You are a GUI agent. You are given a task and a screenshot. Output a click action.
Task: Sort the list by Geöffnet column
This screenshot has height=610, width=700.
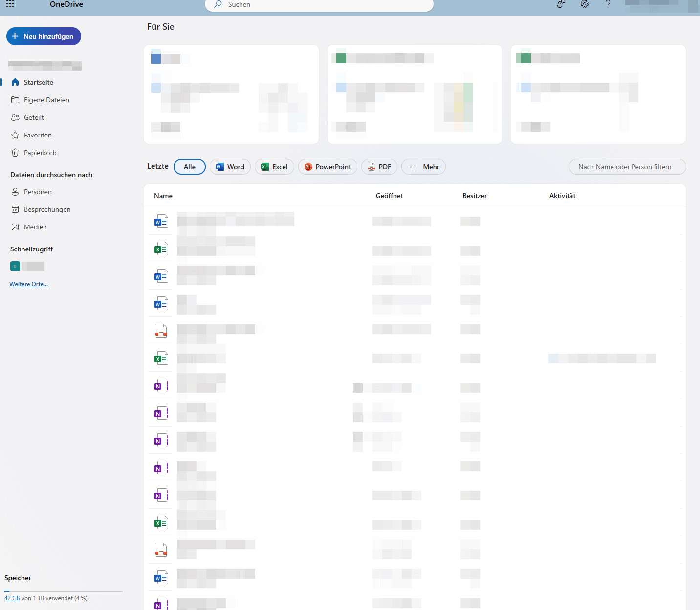point(389,196)
